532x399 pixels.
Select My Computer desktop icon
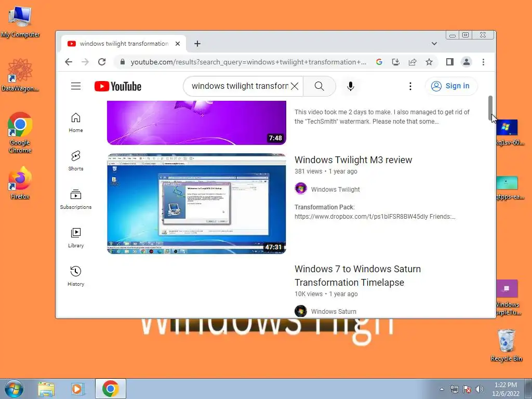pos(20,22)
